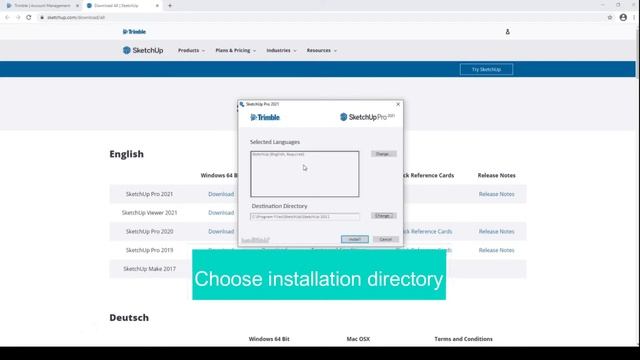Download SketchUp Viewer 2021 for Windows
640x360 pixels.
point(221,213)
